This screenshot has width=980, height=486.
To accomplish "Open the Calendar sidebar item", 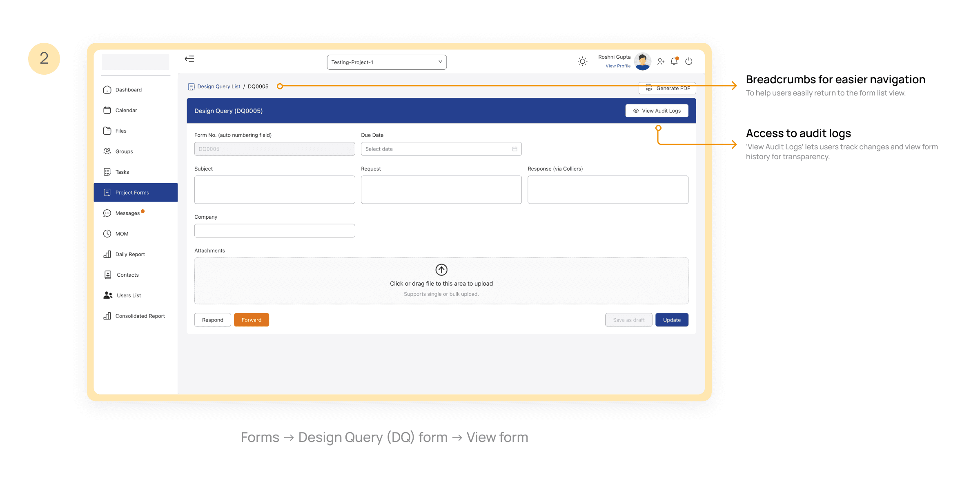I will click(126, 110).
